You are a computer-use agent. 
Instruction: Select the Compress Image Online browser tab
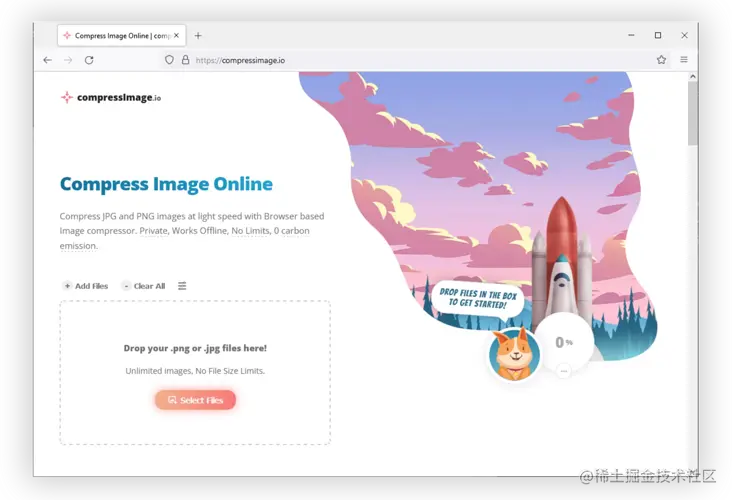122,35
